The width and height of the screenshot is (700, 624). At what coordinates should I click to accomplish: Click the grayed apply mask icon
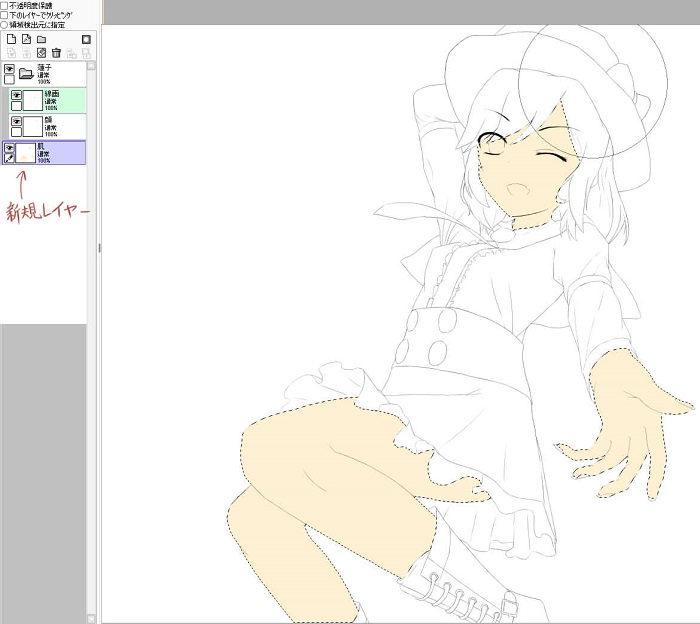(x=86, y=53)
